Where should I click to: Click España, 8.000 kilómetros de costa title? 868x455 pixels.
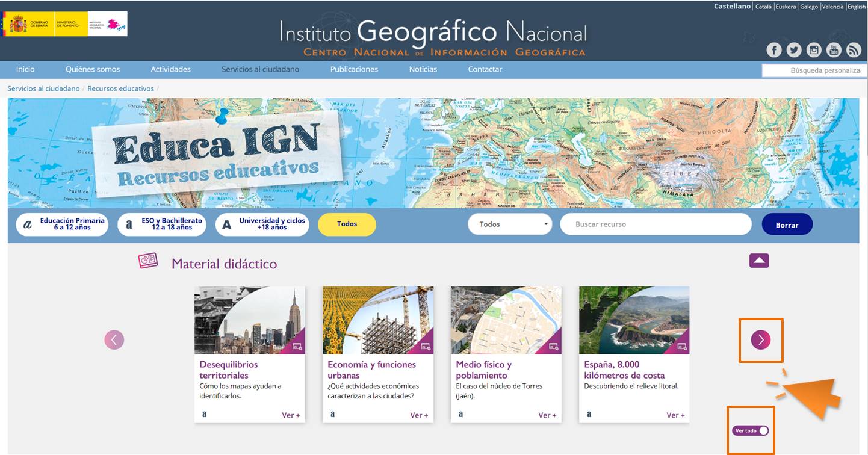[624, 370]
